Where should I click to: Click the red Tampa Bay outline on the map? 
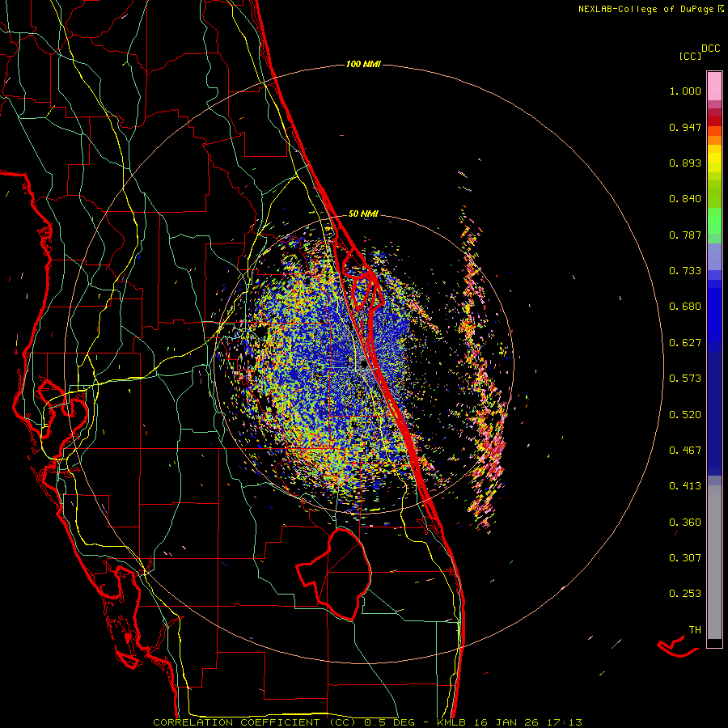coord(62,408)
